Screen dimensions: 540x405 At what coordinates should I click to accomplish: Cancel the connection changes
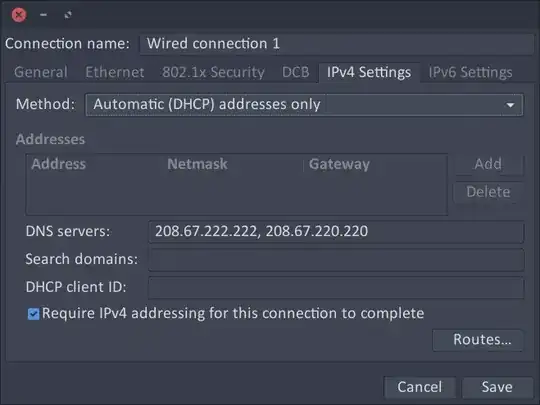click(420, 387)
